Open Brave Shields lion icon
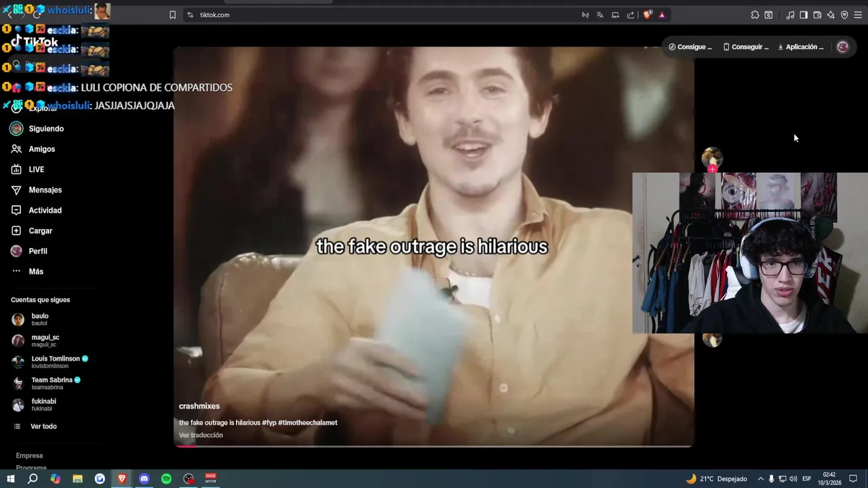The height and width of the screenshot is (488, 868). [x=648, y=15]
